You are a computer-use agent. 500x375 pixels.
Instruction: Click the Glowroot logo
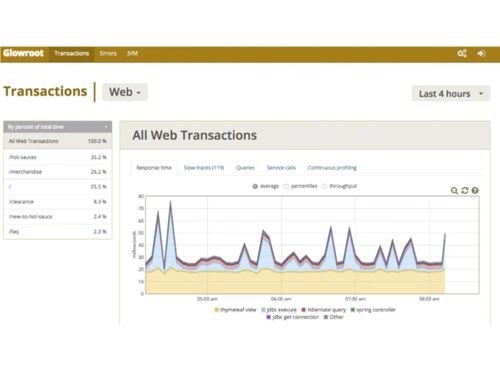click(23, 53)
